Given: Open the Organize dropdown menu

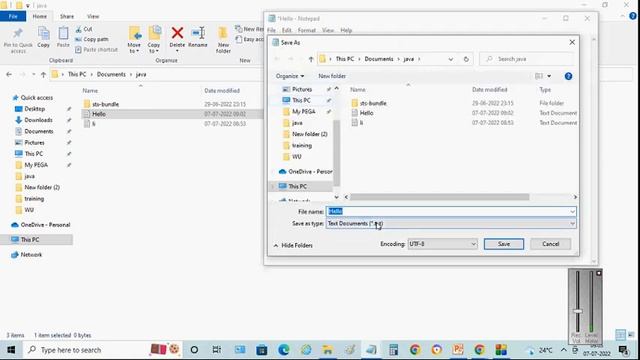Looking at the screenshot, I should (290, 76).
